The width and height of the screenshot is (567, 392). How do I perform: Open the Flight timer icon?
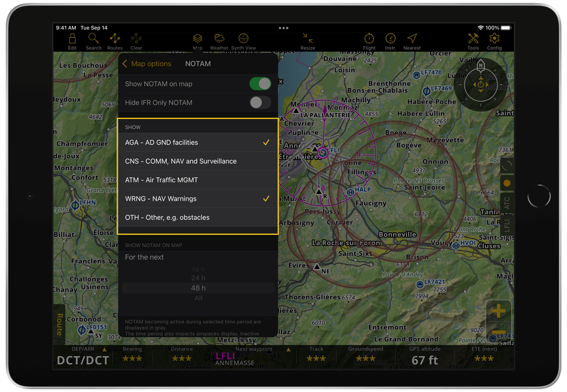pyautogui.click(x=369, y=41)
